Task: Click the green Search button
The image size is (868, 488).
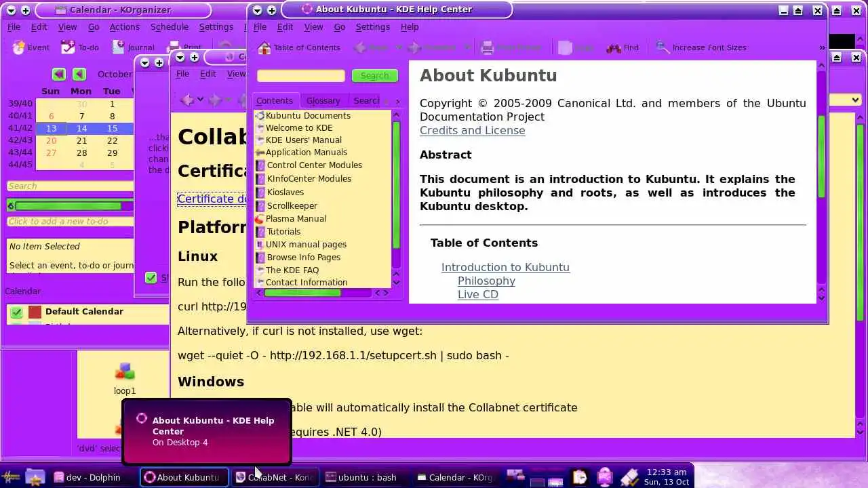Action: [x=374, y=75]
